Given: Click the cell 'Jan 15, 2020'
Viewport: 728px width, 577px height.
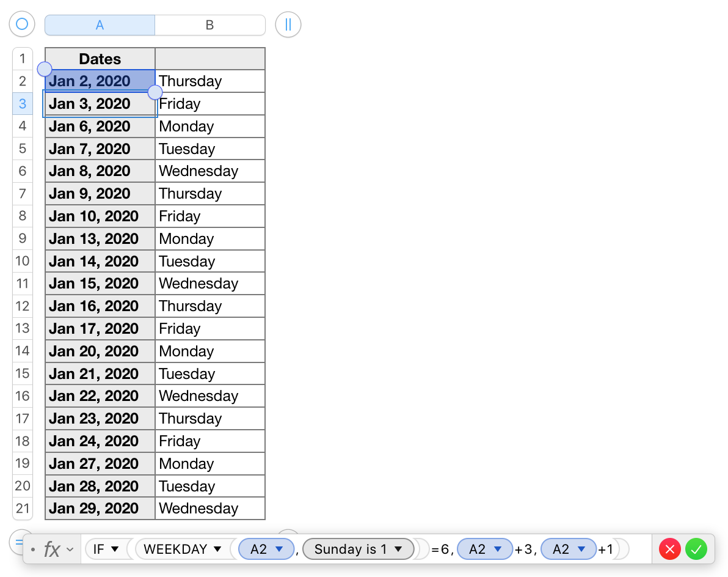Looking at the screenshot, I should pos(100,284).
